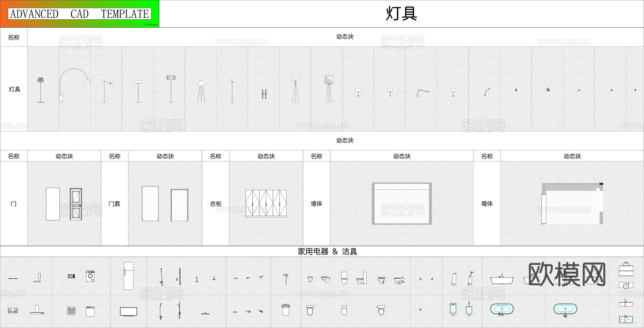Click the ADVANCED CAD TEMPLATE banner
This screenshot has width=644, height=328.
point(79,14)
